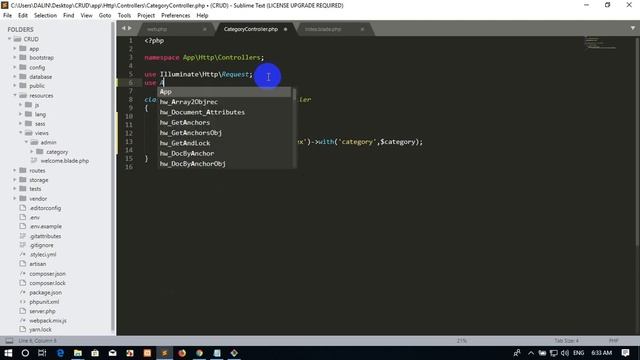The width and height of the screenshot is (640, 360).
Task: Expand the vendor folder
Action: click(15, 199)
